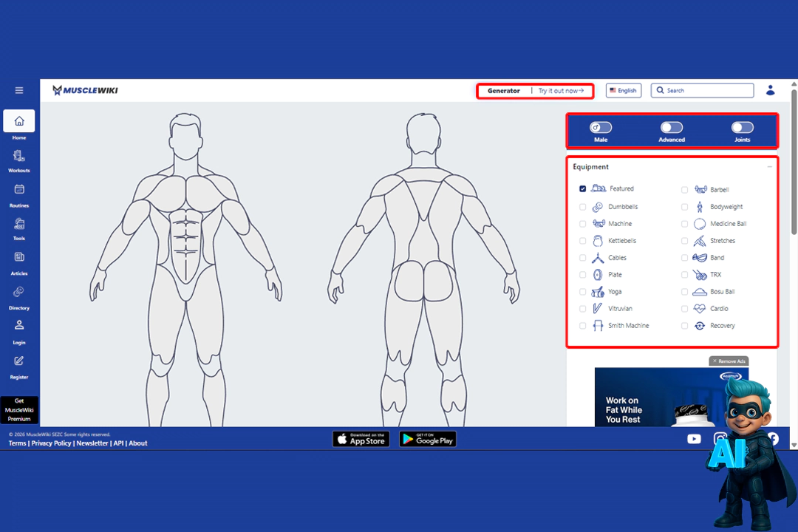Click the Generator 'Try it out now' link
This screenshot has height=532, width=798.
(x=561, y=91)
